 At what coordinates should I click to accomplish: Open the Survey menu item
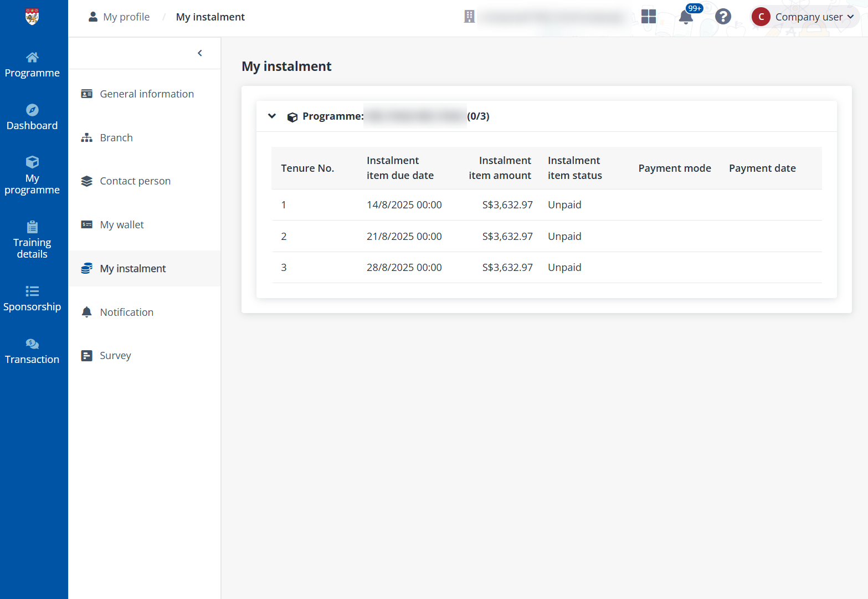pos(115,356)
